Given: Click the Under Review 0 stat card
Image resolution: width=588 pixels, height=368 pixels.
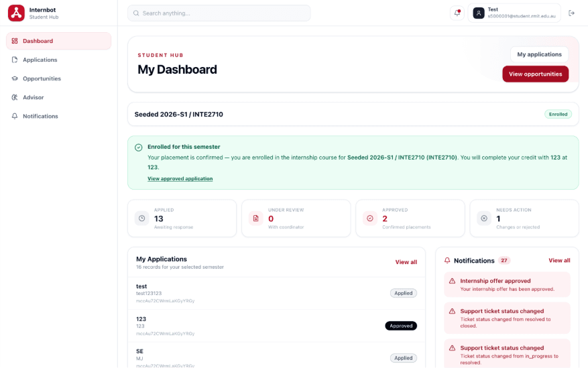Looking at the screenshot, I should (296, 218).
